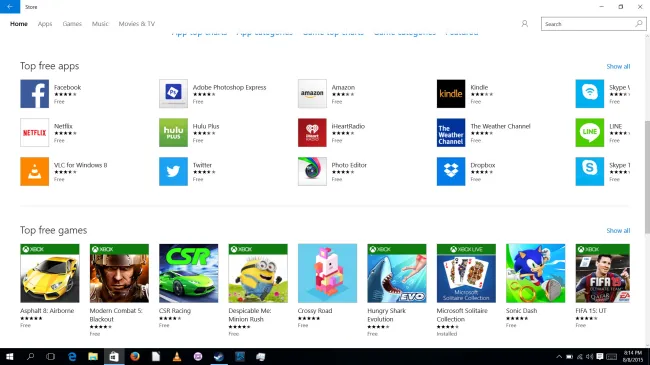Switch to the Music tab
The image size is (650, 365).
click(x=100, y=24)
